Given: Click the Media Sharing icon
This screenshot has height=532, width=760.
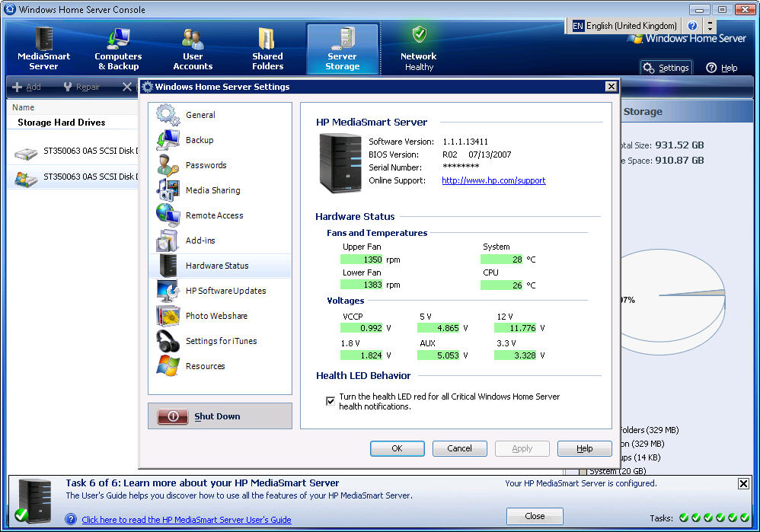Looking at the screenshot, I should coord(168,190).
